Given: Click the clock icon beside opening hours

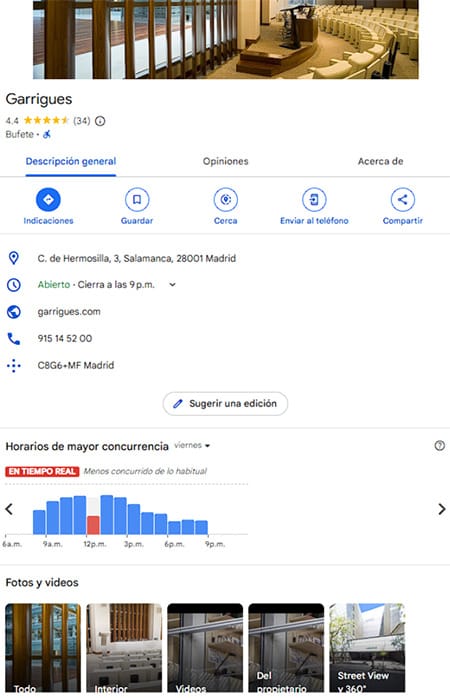Looking at the screenshot, I should point(14,285).
